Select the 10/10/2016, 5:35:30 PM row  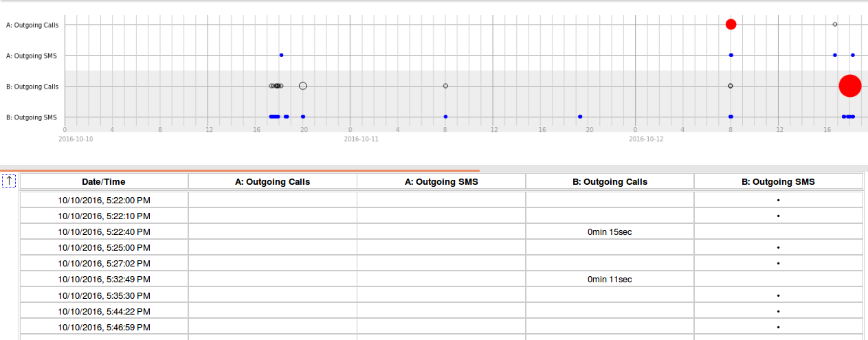pyautogui.click(x=441, y=295)
